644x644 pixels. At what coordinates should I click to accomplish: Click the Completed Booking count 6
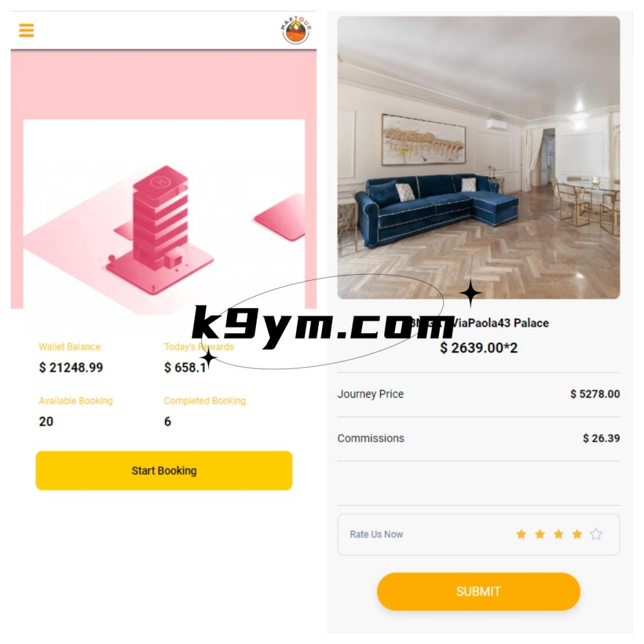pos(167,421)
